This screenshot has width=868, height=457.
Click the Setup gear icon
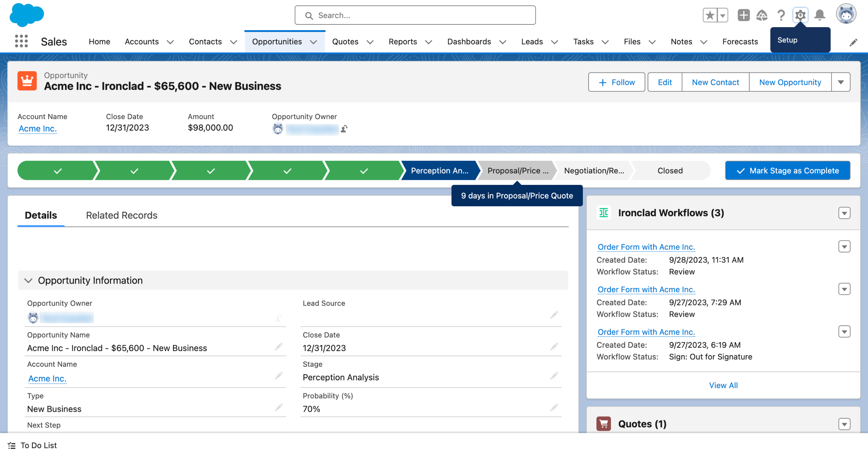coord(800,15)
